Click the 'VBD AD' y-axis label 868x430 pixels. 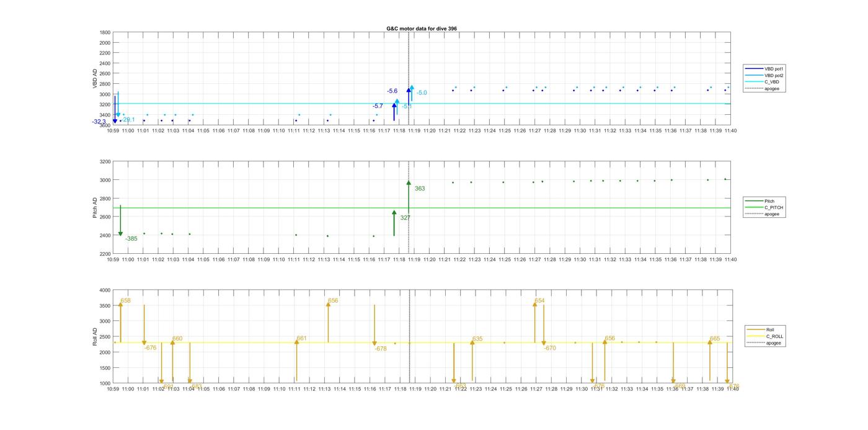click(x=95, y=79)
